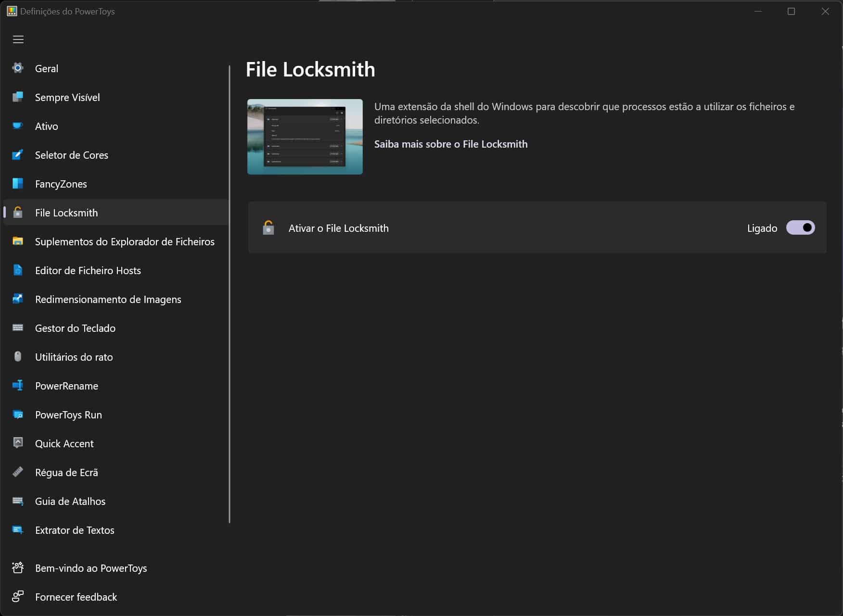The height and width of the screenshot is (616, 843).
Task: Click the hamburger navigation menu icon
Action: click(18, 39)
